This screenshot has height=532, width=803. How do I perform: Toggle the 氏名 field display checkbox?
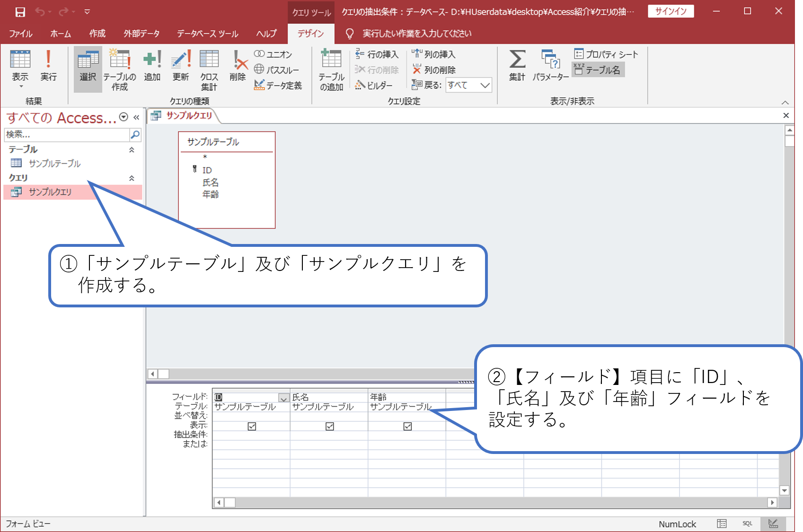pyautogui.click(x=329, y=426)
